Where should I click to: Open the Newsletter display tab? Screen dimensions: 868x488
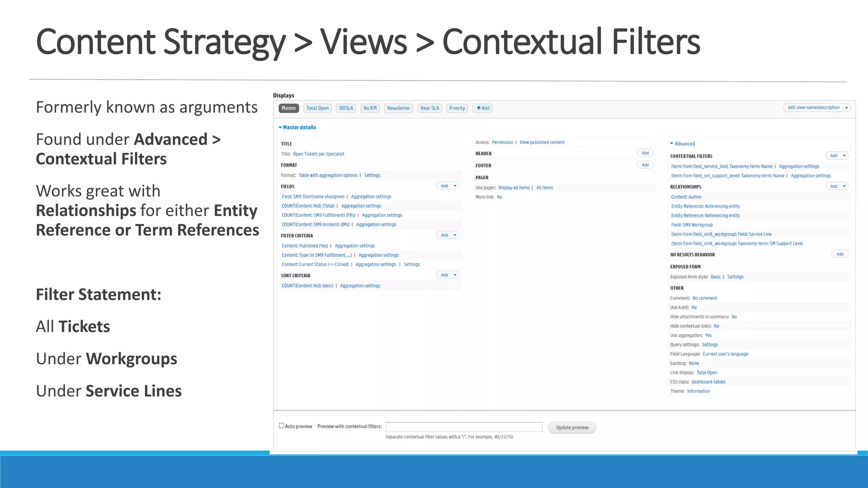pos(398,108)
